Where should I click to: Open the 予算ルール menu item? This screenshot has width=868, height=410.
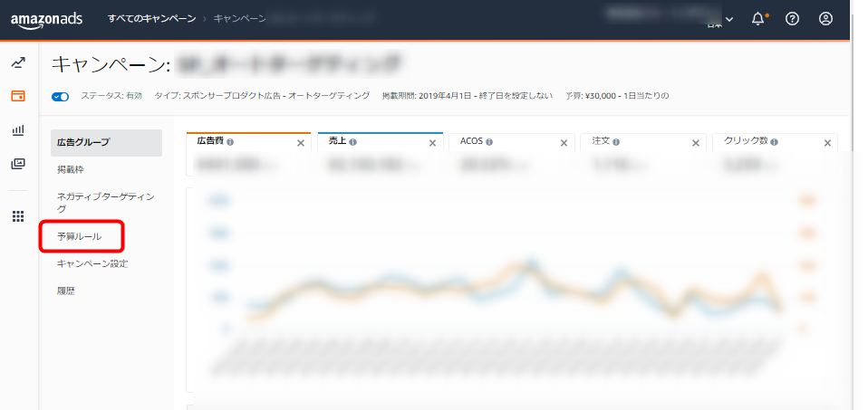tap(80, 236)
